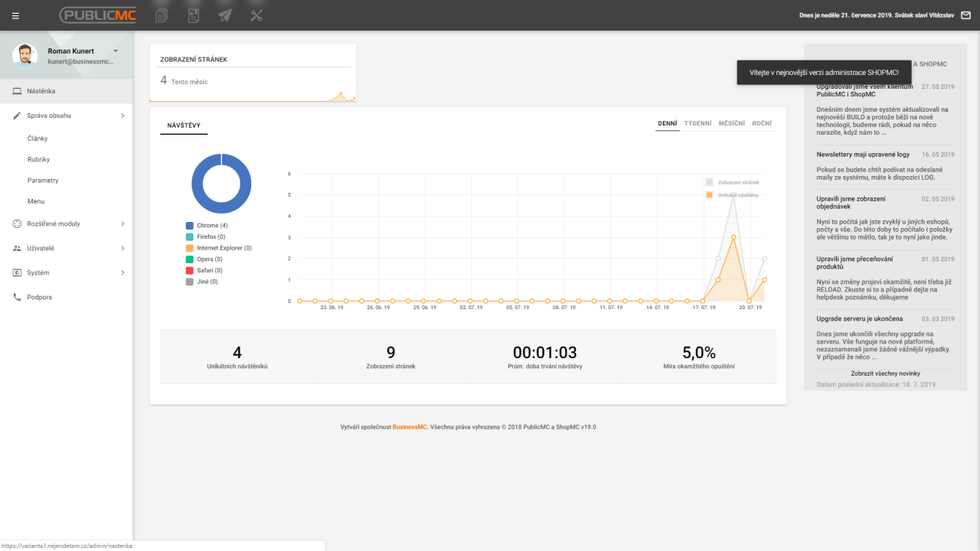The height and width of the screenshot is (551, 980).
Task: Click Roman Kunert's avatar picture
Action: click(x=25, y=56)
